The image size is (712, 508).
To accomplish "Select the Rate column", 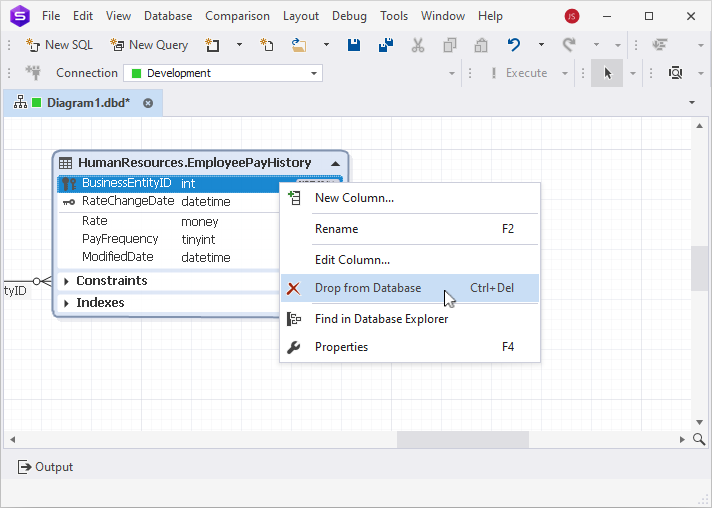I will [94, 221].
